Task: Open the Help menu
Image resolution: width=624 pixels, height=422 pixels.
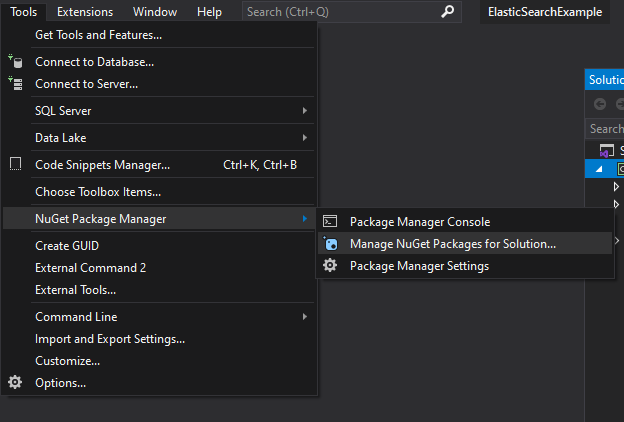Action: click(x=209, y=12)
